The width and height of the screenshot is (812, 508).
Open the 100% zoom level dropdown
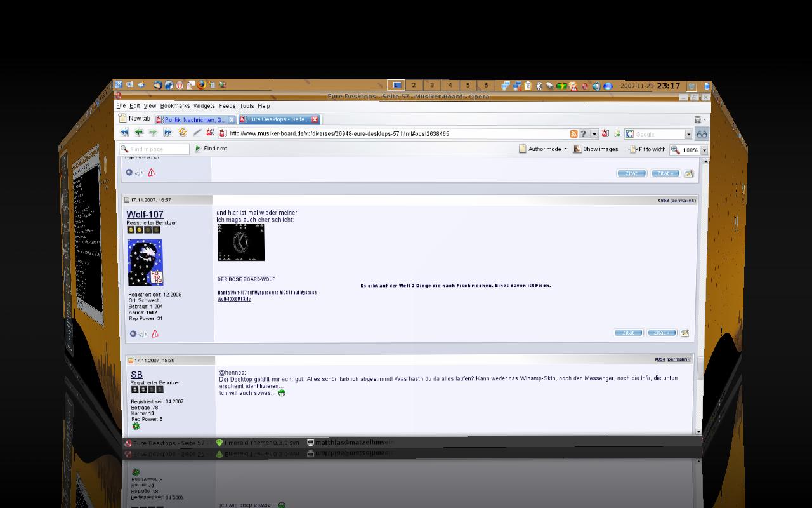[704, 150]
